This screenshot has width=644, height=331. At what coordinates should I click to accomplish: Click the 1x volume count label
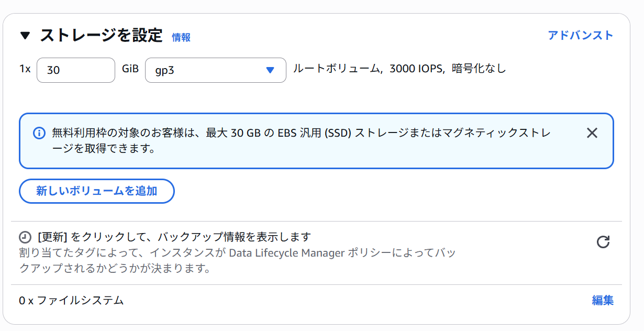25,69
